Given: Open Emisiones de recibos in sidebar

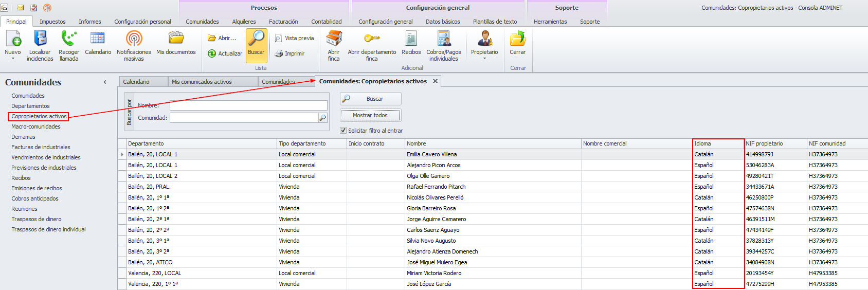Looking at the screenshot, I should click(x=37, y=188).
